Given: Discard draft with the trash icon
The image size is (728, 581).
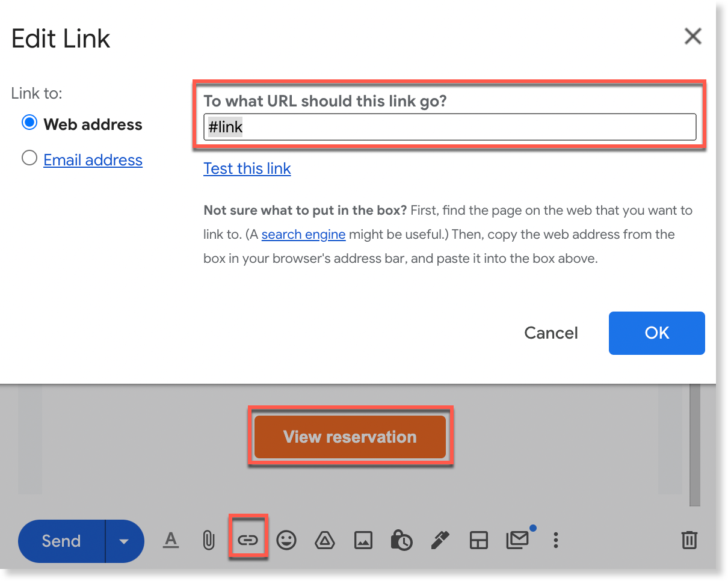Looking at the screenshot, I should tap(689, 540).
